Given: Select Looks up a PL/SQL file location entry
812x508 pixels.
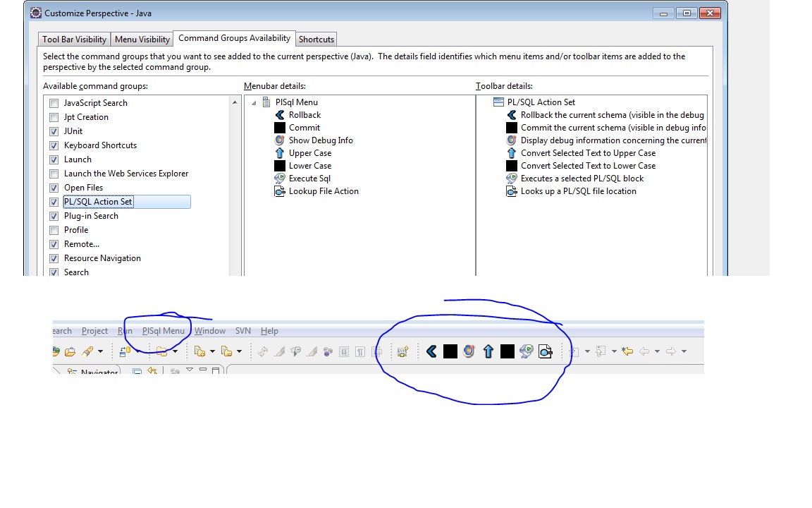Looking at the screenshot, I should coord(579,191).
